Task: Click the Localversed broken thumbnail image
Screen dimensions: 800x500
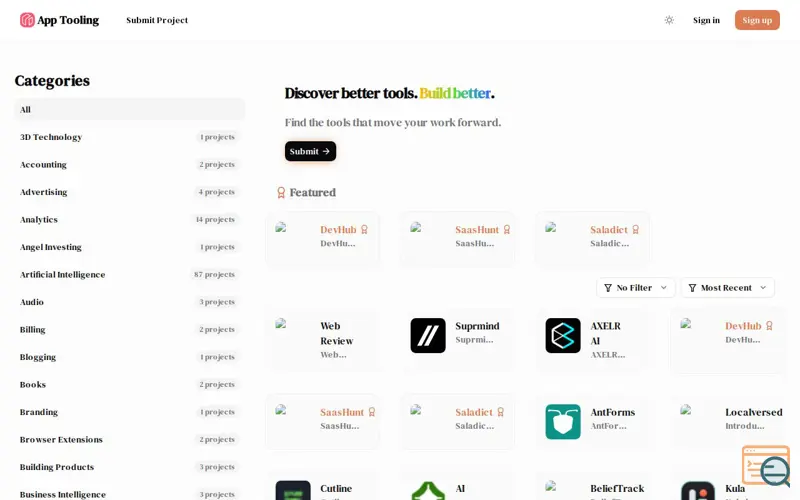Action: click(686, 410)
